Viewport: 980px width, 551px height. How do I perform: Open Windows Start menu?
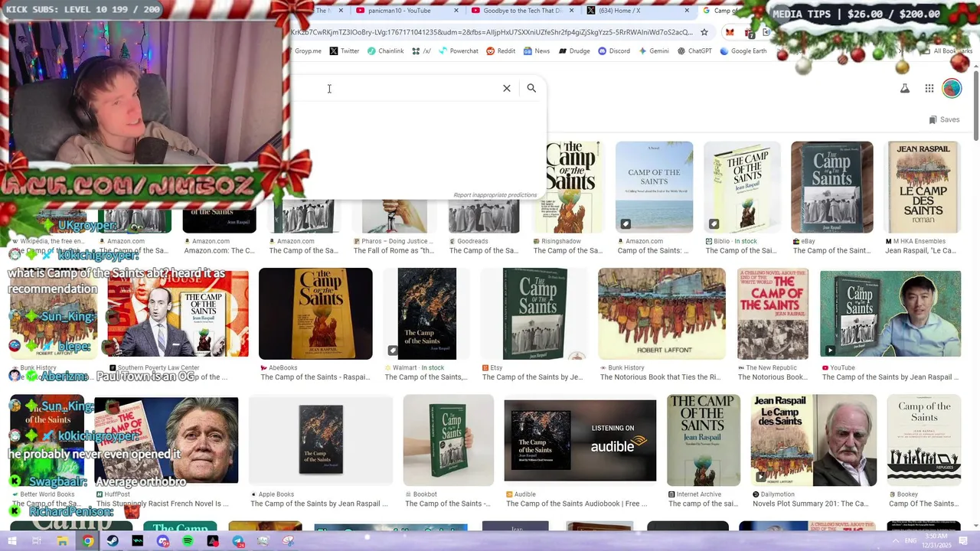(11, 541)
